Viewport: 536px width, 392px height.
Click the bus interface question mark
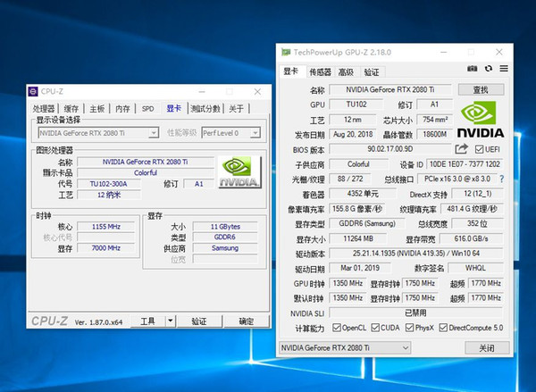point(501,179)
